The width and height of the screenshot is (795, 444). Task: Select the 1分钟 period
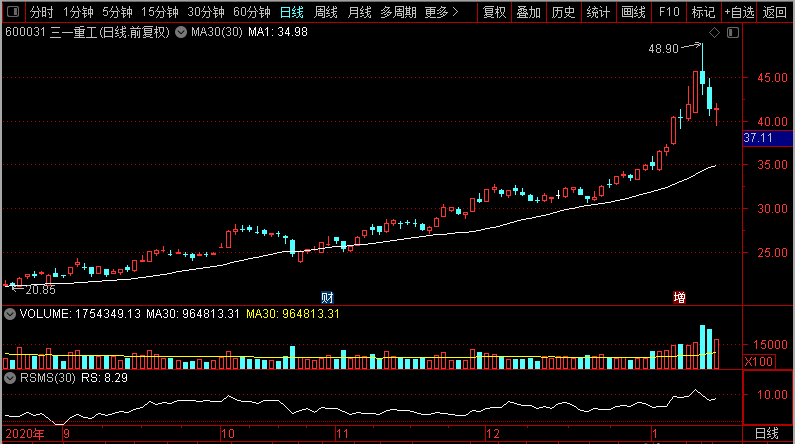coord(78,12)
